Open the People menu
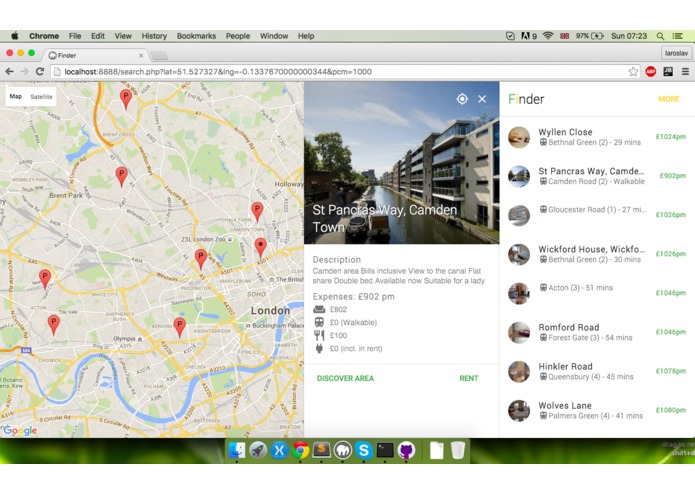Screen dimensions: 695x494 pyautogui.click(x=238, y=36)
